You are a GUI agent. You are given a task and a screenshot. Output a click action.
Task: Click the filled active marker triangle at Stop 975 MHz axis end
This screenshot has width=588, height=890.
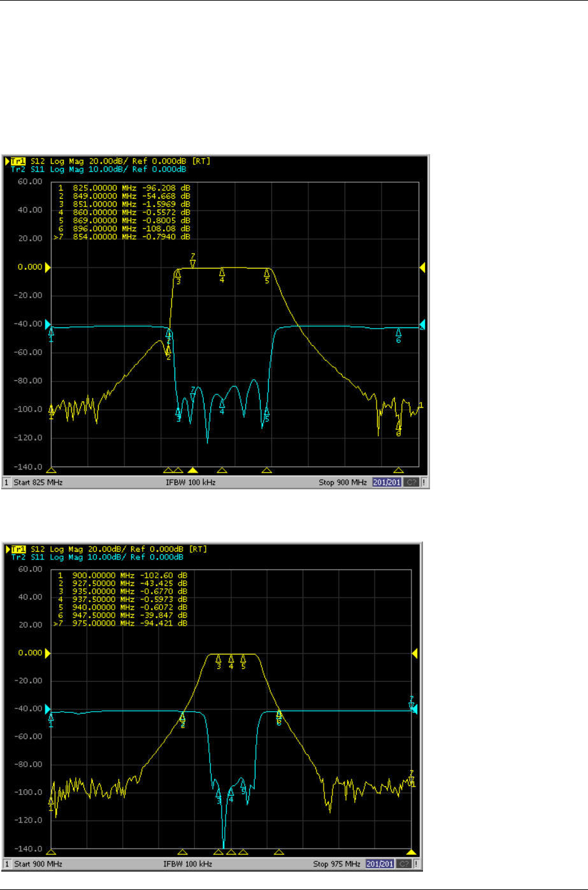[x=412, y=852]
